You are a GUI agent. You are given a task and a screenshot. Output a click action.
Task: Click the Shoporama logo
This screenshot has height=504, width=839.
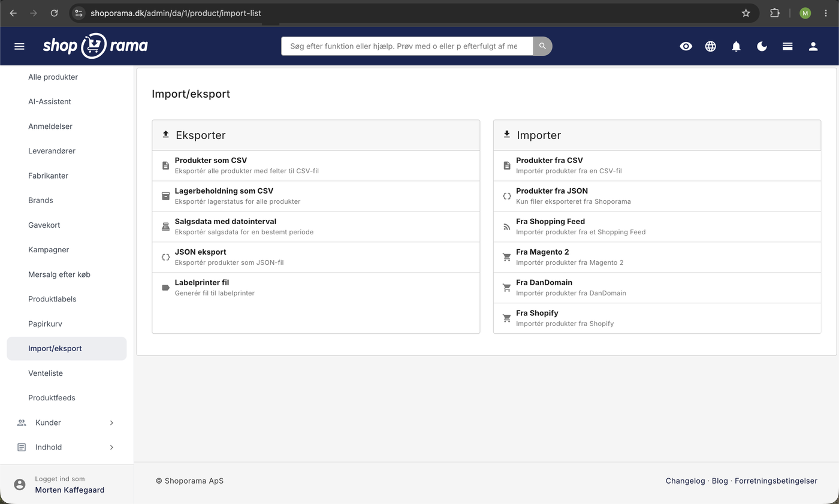(95, 46)
